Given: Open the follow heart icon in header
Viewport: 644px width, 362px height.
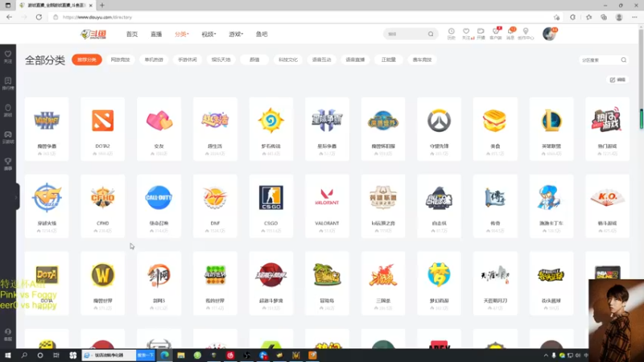Looking at the screenshot, I should pos(466,31).
